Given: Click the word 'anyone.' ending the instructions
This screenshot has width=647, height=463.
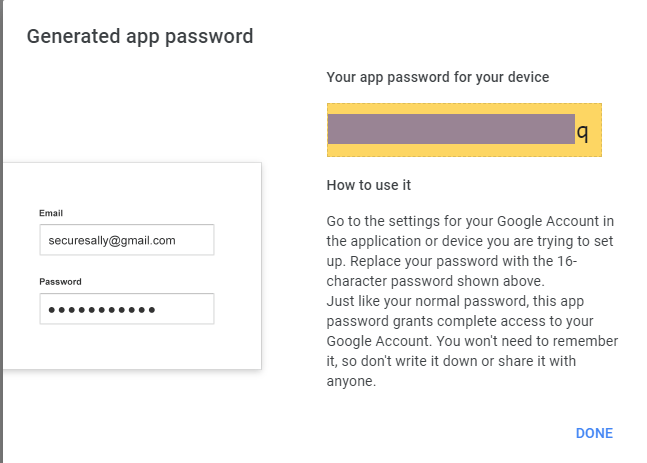Looking at the screenshot, I should pos(351,380).
